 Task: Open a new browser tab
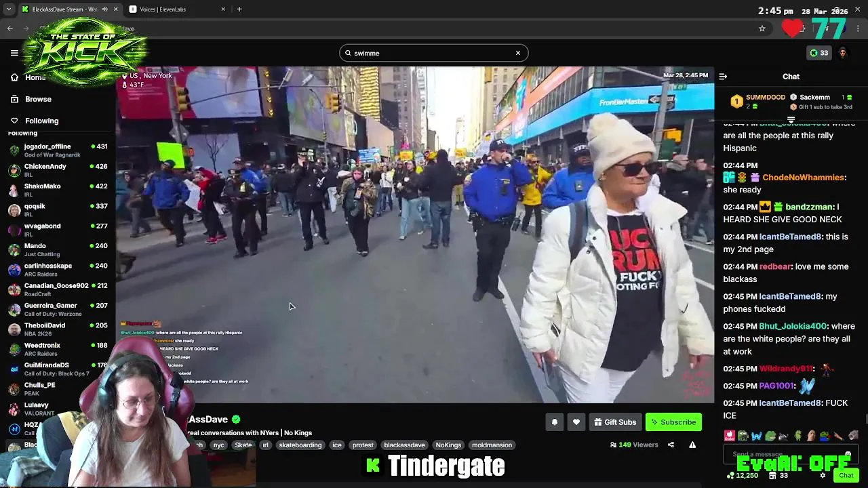click(239, 9)
